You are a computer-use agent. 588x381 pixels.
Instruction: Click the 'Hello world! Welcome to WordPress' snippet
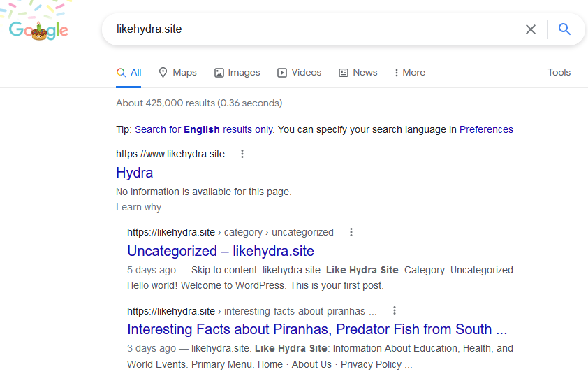coord(255,286)
